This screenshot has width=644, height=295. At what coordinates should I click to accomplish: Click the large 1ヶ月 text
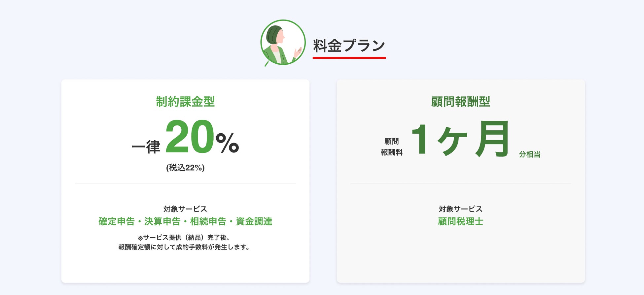tap(460, 139)
